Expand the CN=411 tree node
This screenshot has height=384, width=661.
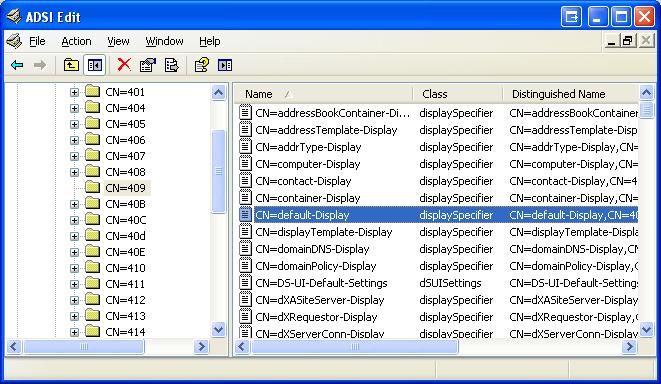(74, 284)
